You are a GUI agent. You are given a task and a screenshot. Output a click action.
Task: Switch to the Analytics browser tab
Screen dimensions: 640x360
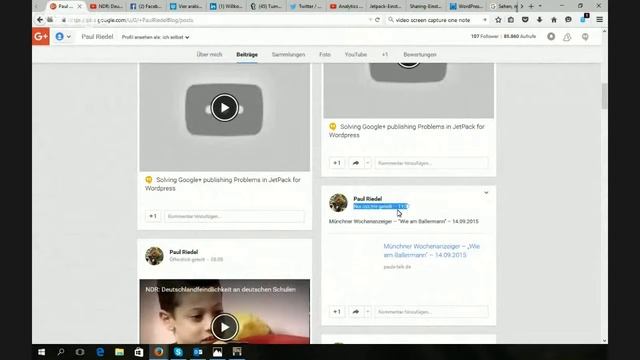(x=347, y=6)
